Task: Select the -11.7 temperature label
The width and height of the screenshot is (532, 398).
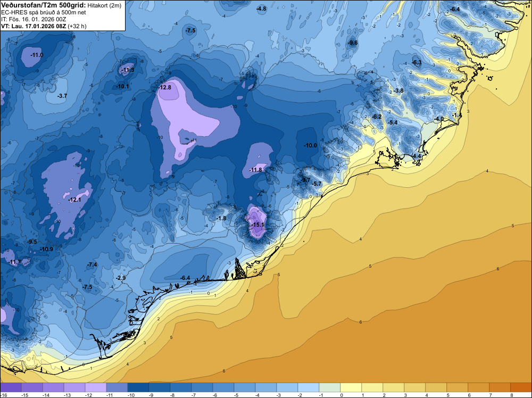Action: click(14, 262)
